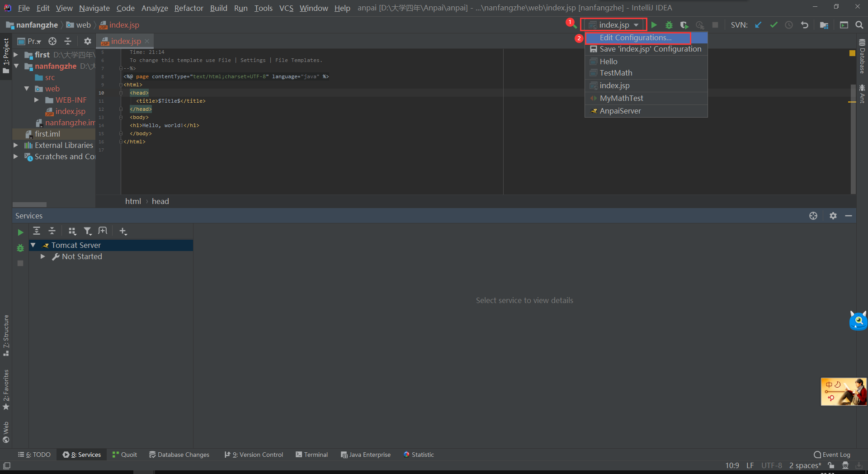Run with Coverage from the main toolbar

(684, 25)
